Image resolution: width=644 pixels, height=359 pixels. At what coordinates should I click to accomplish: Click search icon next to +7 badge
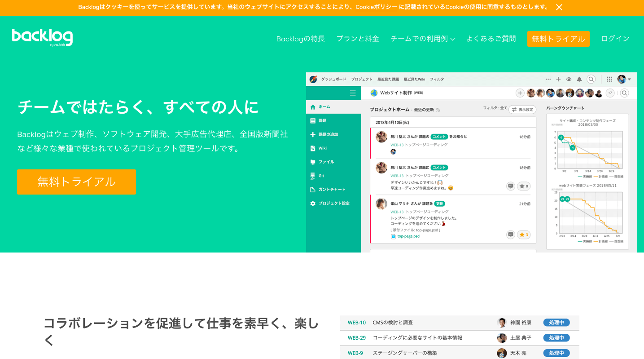click(x=624, y=93)
